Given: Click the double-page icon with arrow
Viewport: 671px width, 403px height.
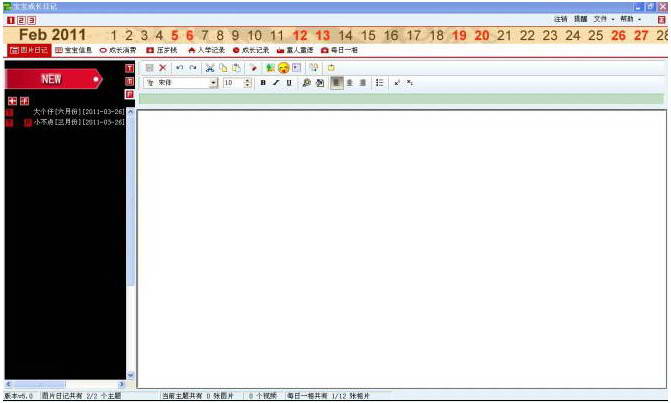Looking at the screenshot, I should pos(314,68).
